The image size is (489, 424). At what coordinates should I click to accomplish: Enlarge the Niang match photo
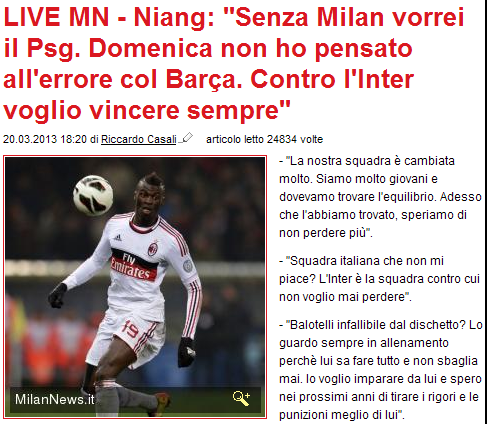(x=135, y=287)
